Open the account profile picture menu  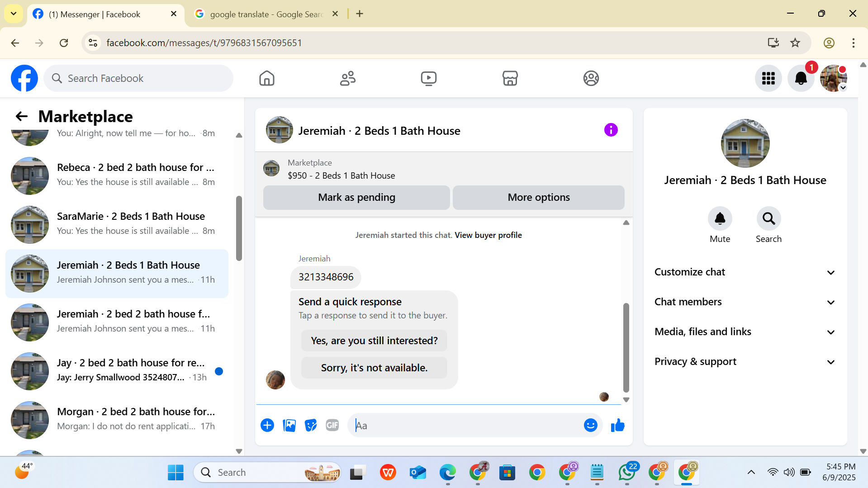834,78
